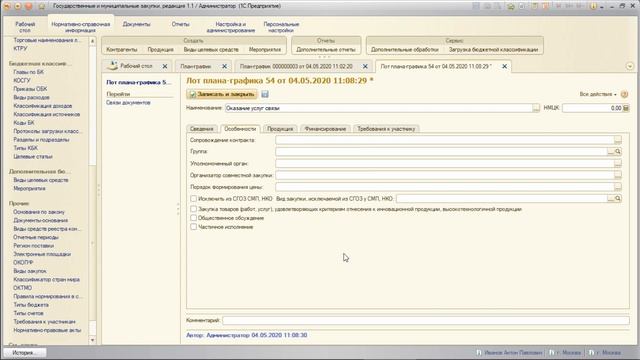Click the magnifier icon in the Вид закупки field
The width and height of the screenshot is (640, 360).
click(618, 198)
